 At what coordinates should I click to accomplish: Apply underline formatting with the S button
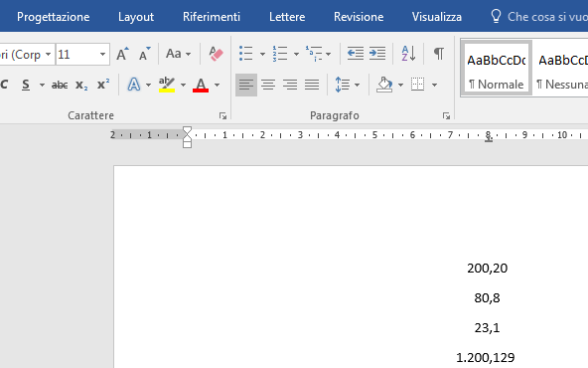[26, 85]
